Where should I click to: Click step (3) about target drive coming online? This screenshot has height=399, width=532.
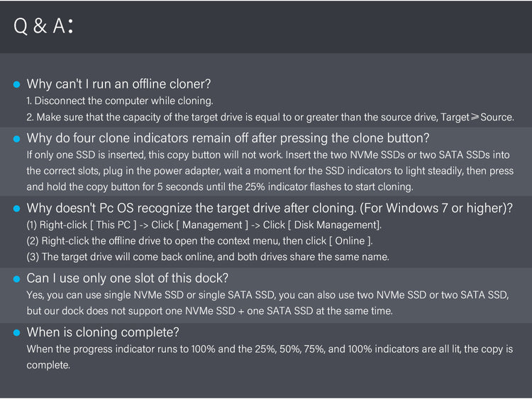(208, 257)
